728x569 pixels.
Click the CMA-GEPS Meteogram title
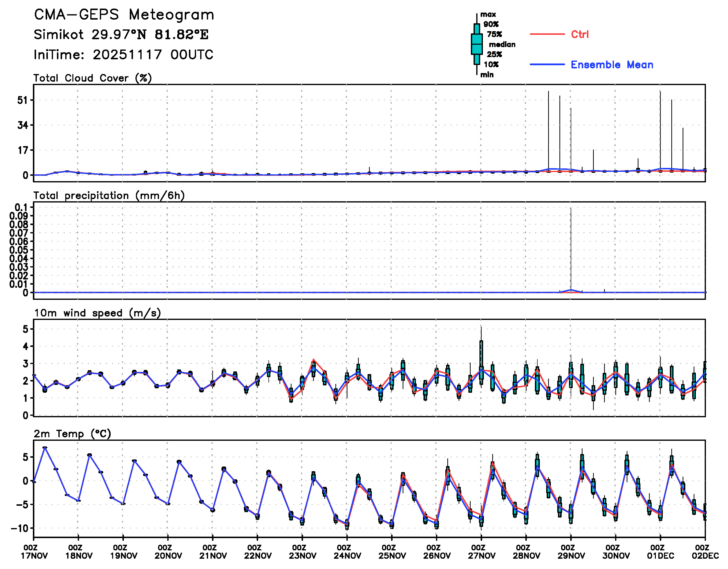124,15
